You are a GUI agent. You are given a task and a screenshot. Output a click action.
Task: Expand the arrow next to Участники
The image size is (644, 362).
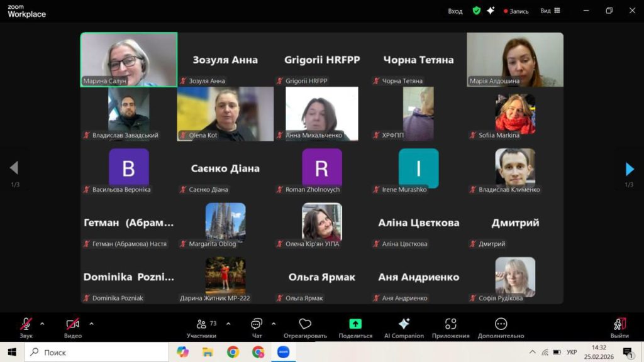coord(228,324)
